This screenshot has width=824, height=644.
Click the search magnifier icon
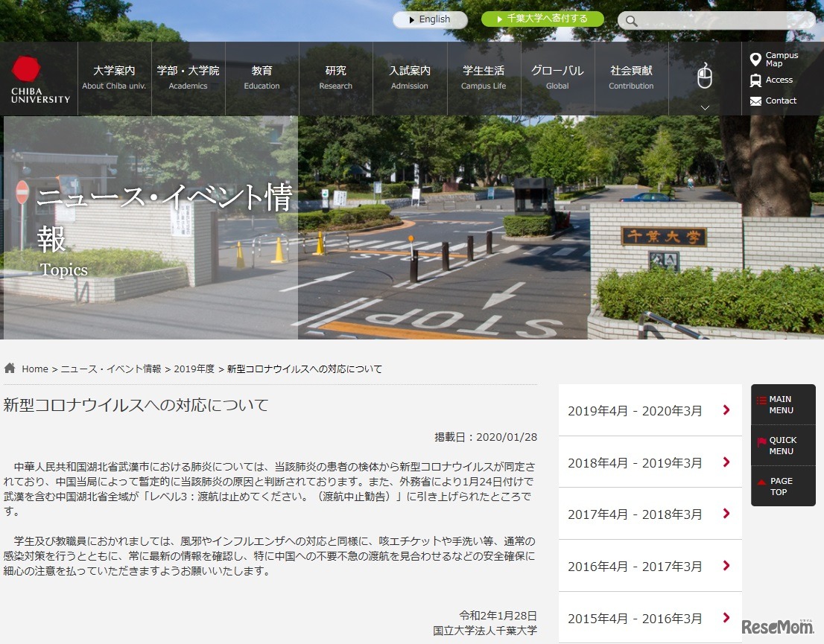pos(631,21)
